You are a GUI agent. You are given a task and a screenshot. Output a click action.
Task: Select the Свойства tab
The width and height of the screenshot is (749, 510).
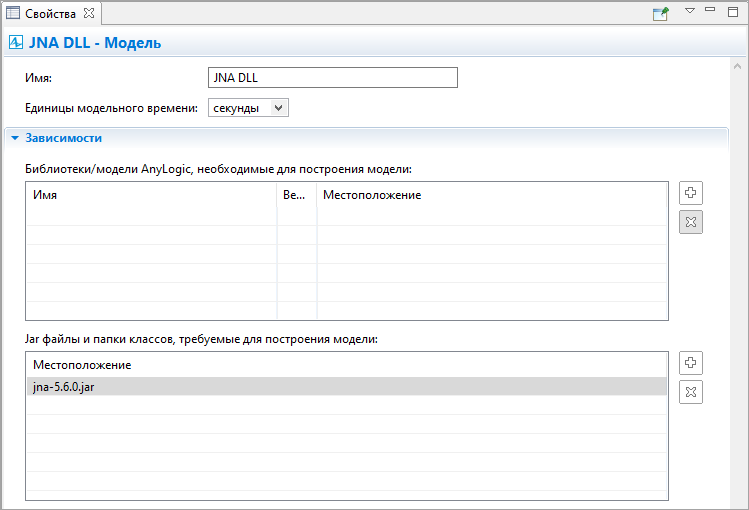[50, 14]
